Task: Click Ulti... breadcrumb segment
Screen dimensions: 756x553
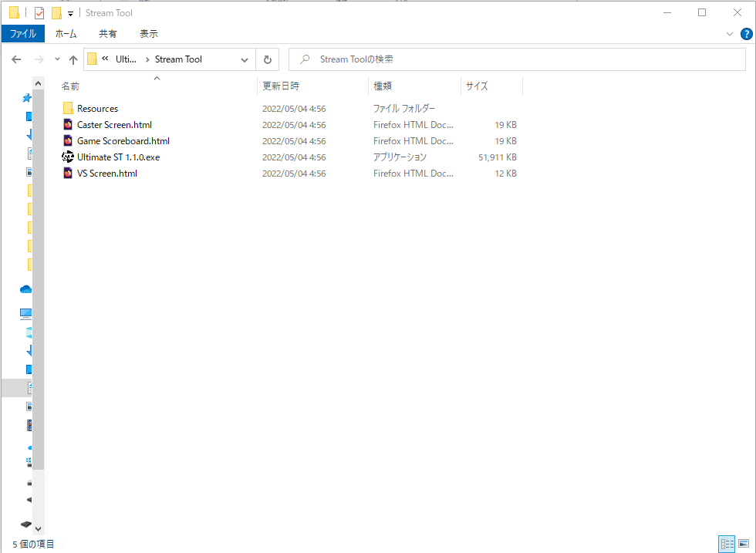Action: 126,59
